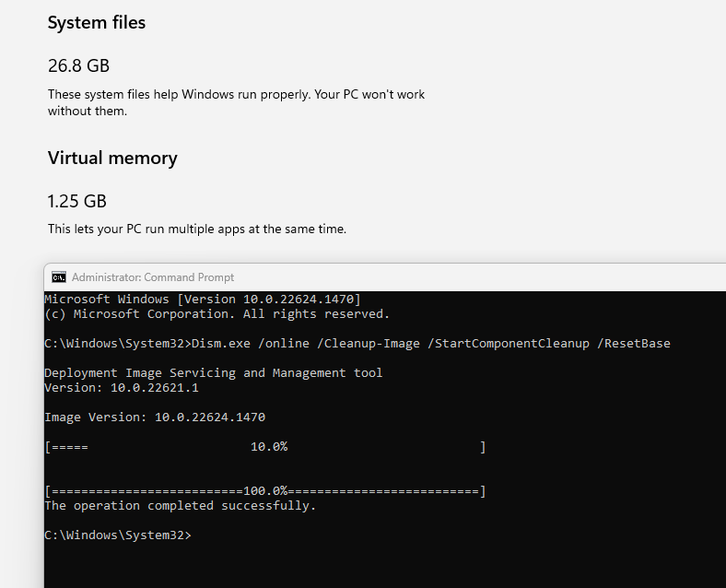Click the Dism.exe command text
The height and width of the screenshot is (588, 726).
[222, 344]
